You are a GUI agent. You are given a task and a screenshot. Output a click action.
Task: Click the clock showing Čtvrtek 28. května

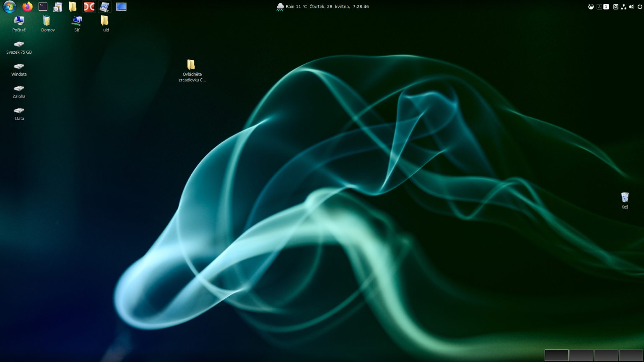335,6
